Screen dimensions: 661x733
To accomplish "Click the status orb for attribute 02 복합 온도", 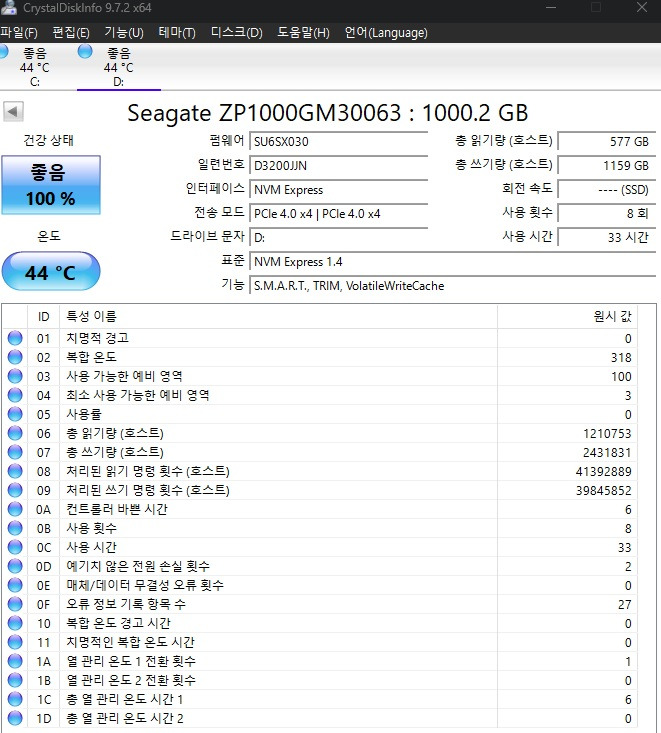I will [15, 357].
